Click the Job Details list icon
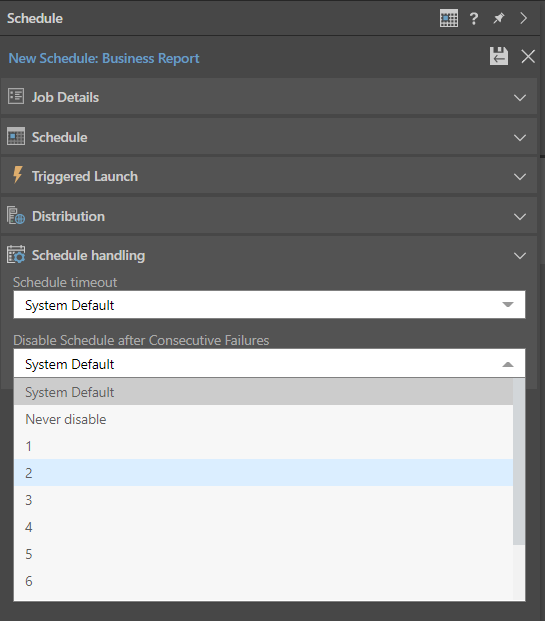Viewport: 545px width, 621px height. (x=16, y=97)
